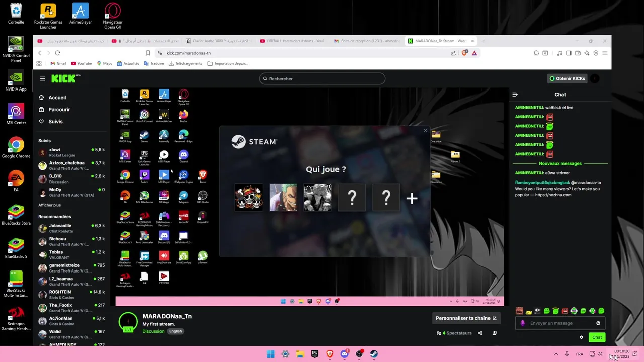Click the Envoyer un message input
Viewport: 644px width, 362px height.
(x=560, y=323)
